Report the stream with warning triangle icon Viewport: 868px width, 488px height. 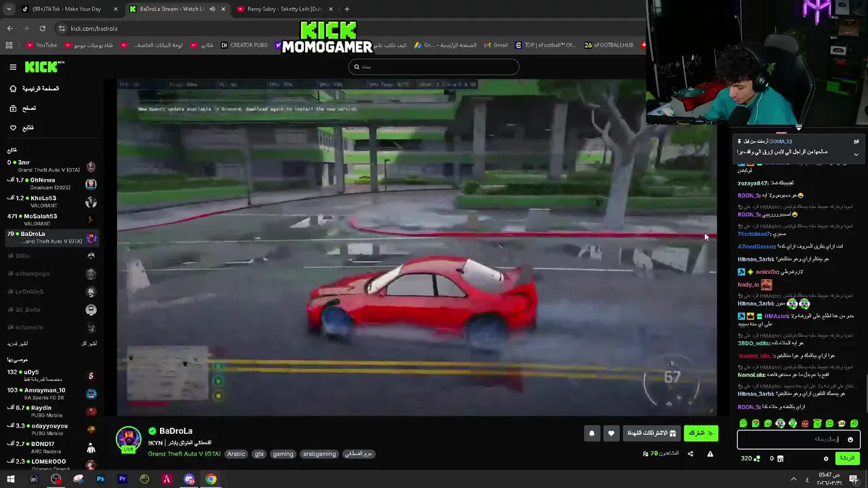[710, 454]
